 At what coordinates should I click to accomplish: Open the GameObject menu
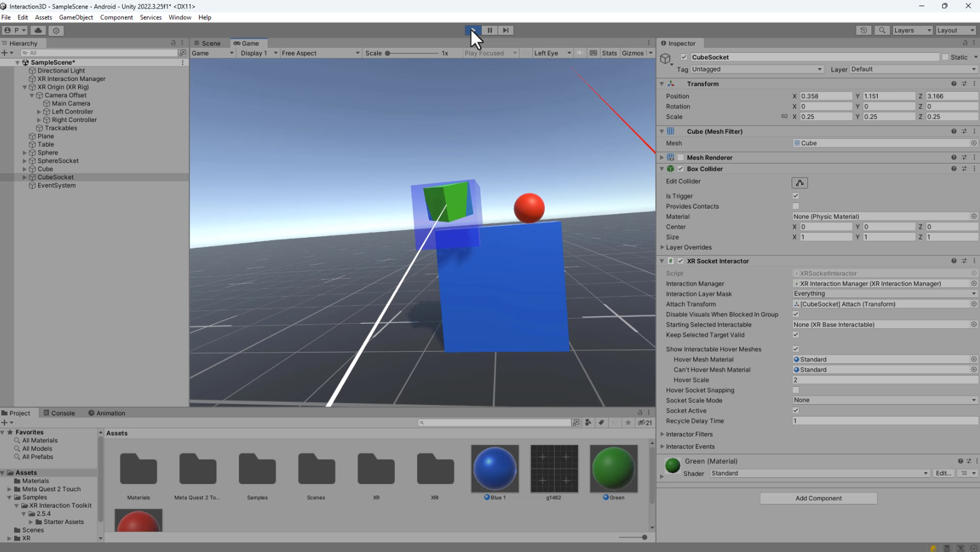click(76, 17)
